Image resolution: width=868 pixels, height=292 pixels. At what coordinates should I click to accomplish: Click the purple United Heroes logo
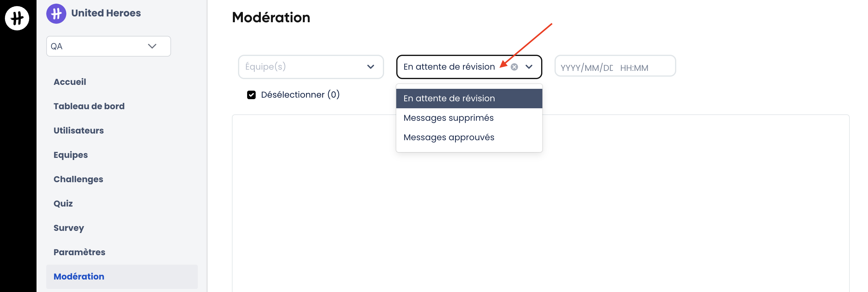56,13
